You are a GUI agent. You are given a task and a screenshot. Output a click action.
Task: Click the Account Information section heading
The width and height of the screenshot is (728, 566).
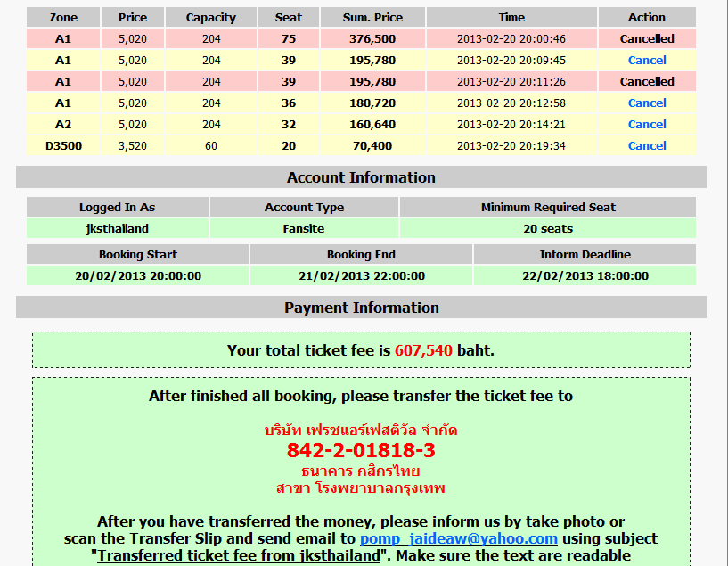(361, 176)
